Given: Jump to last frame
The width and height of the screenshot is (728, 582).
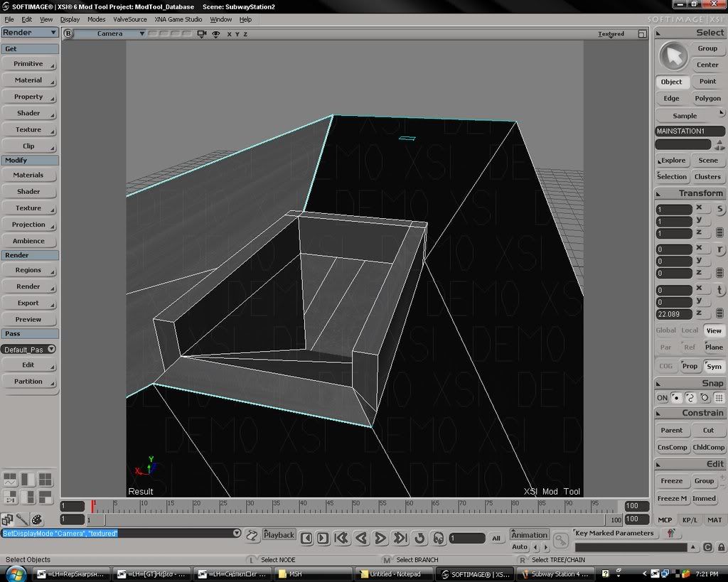Looking at the screenshot, I should click(x=400, y=538).
